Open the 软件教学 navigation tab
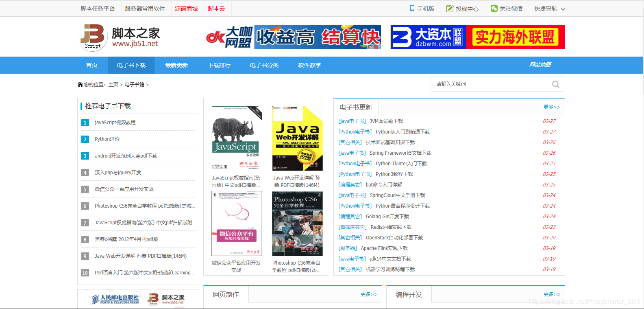This screenshot has width=644, height=309. [x=310, y=65]
